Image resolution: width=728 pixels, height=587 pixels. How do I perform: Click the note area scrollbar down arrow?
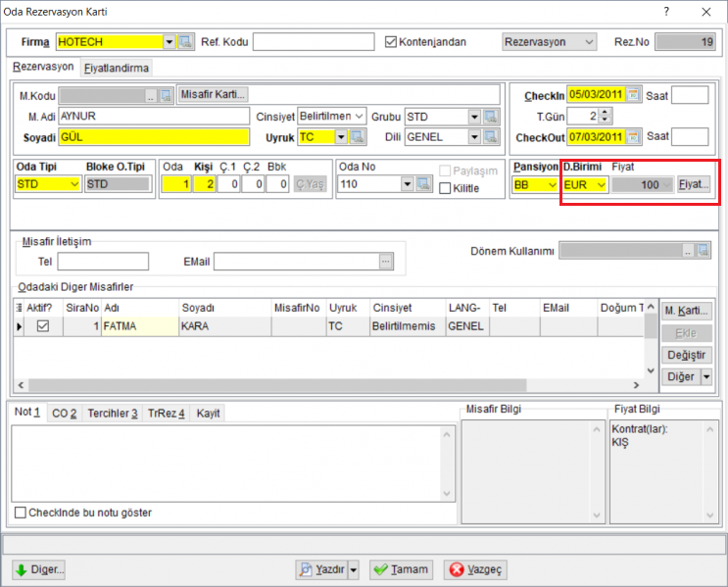447,493
